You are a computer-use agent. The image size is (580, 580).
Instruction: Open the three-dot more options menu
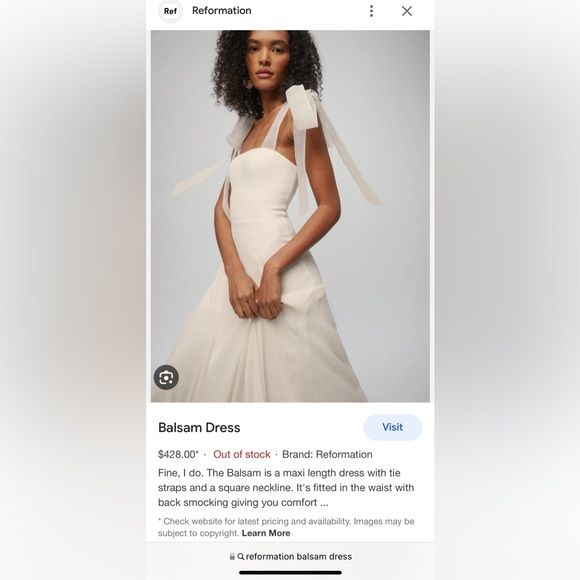pyautogui.click(x=371, y=11)
